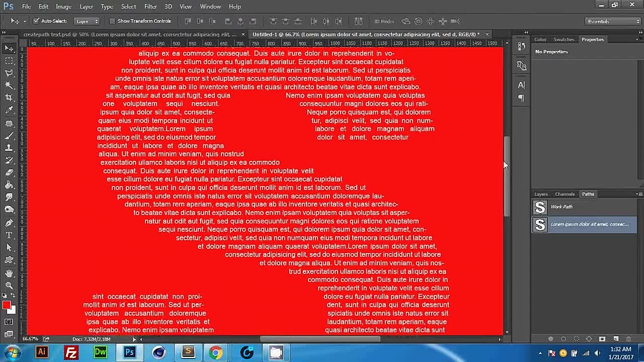Click Delete current path trash icon

click(x=628, y=339)
